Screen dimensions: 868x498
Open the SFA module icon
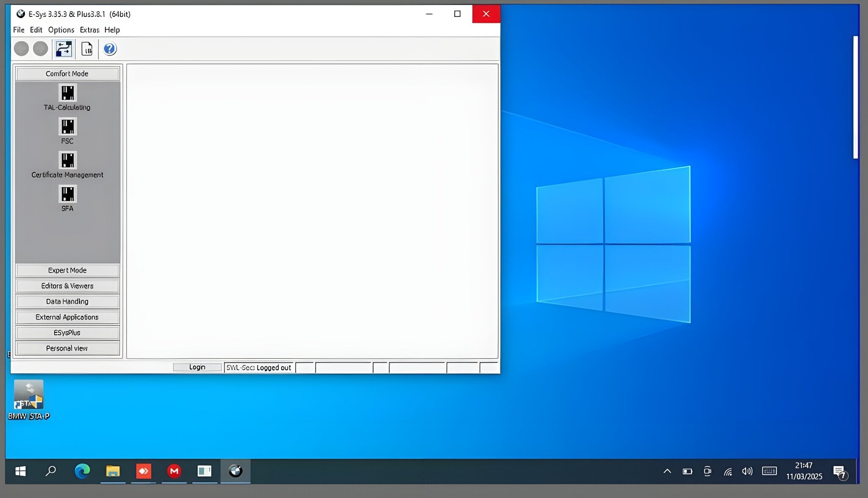coord(67,194)
